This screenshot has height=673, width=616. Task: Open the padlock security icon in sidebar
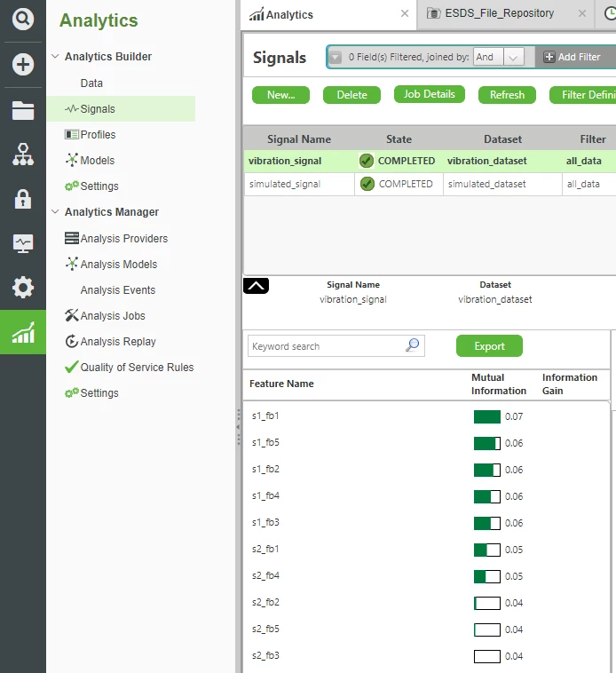(x=23, y=199)
